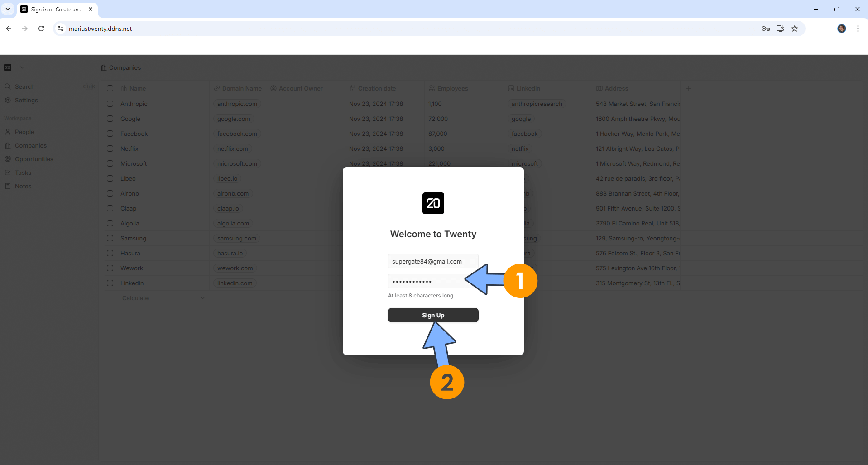Check the Facebook row checkbox
The width and height of the screenshot is (868, 465).
tap(110, 134)
